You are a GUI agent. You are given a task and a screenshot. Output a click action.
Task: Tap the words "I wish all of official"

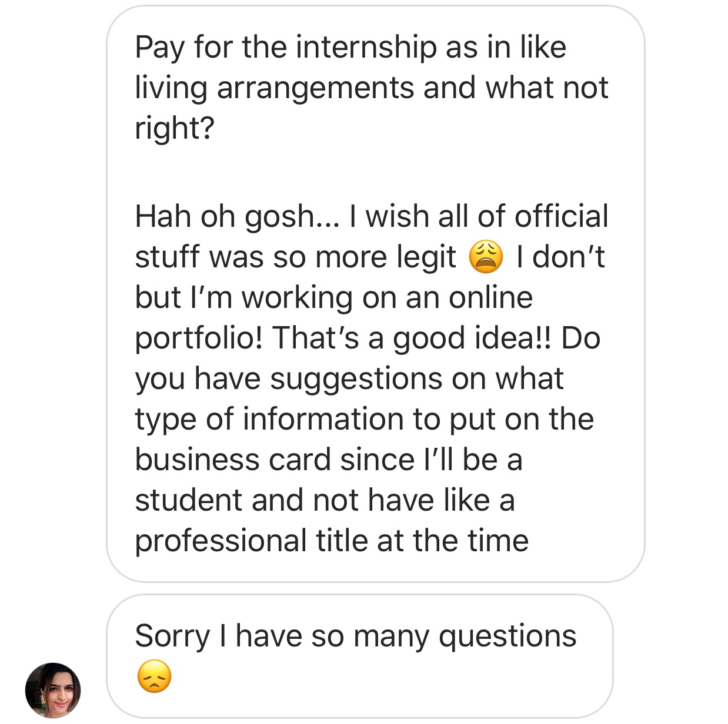click(x=478, y=216)
